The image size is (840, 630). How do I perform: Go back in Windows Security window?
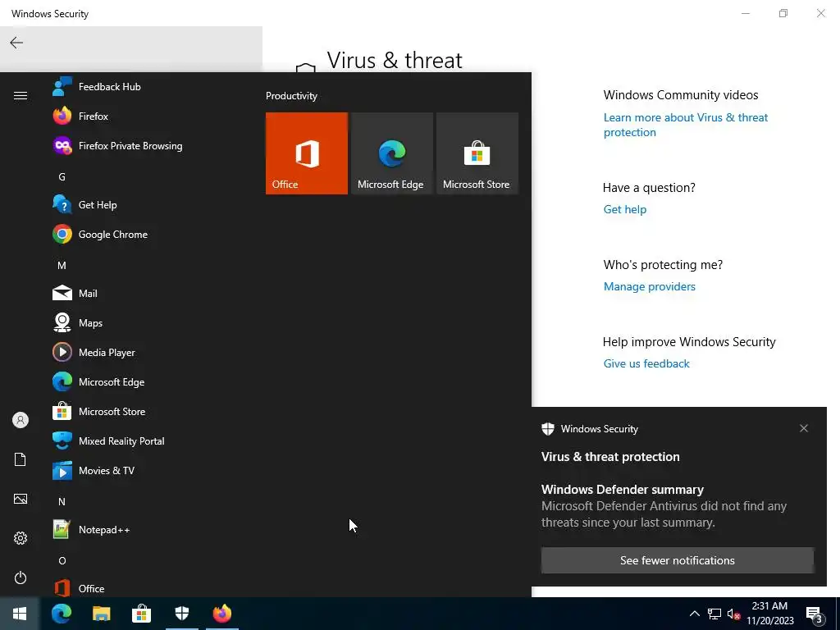16,43
